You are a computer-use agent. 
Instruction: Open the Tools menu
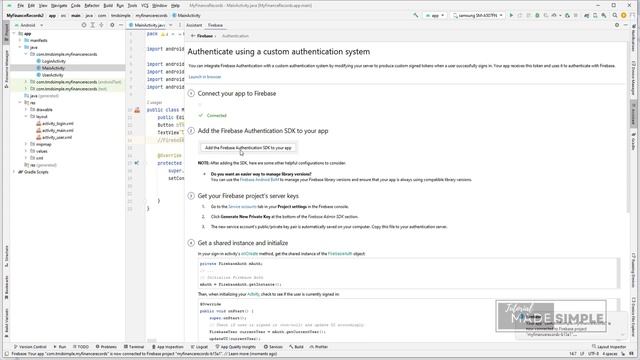[132, 6]
